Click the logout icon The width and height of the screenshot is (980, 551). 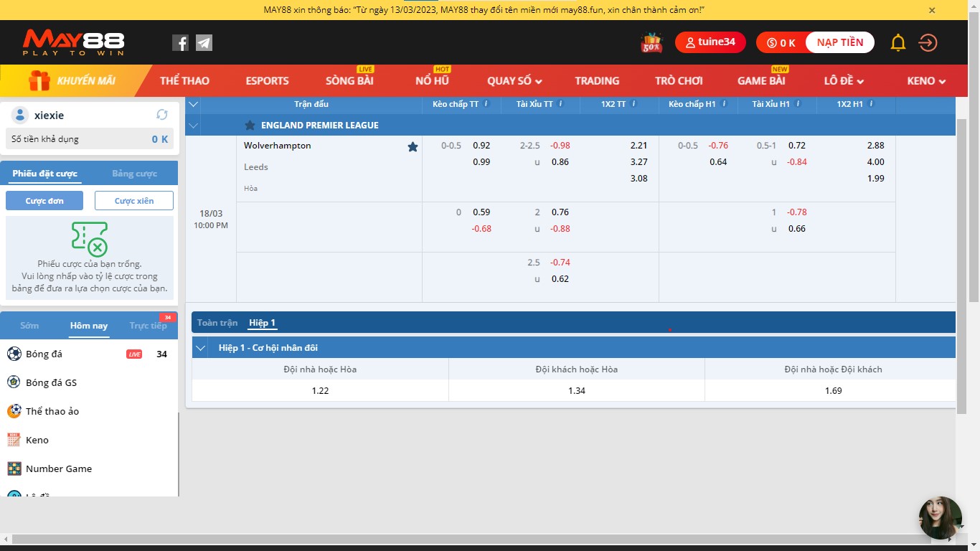click(928, 43)
